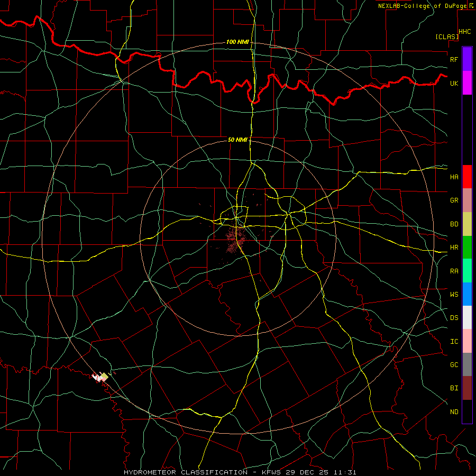Click the brown biological echo cluster near radar center
The width and height of the screenshot is (476, 476).
235,240
